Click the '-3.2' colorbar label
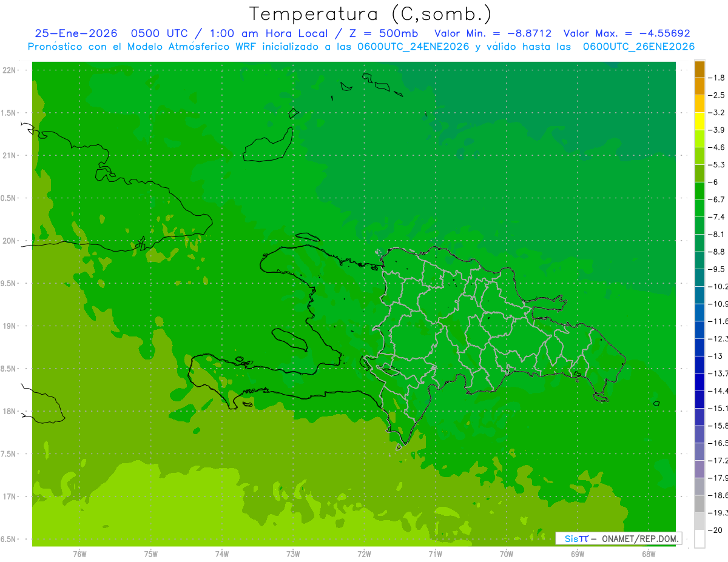 pyautogui.click(x=716, y=113)
